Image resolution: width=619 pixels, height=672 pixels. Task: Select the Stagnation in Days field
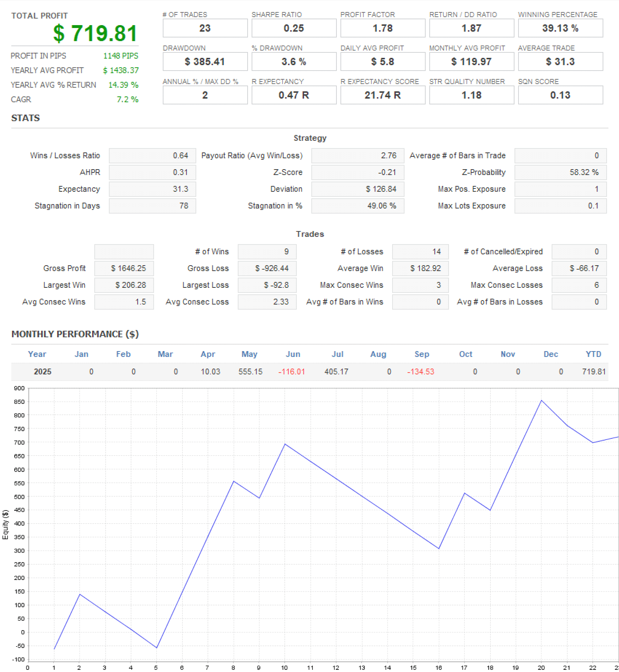[x=152, y=206]
